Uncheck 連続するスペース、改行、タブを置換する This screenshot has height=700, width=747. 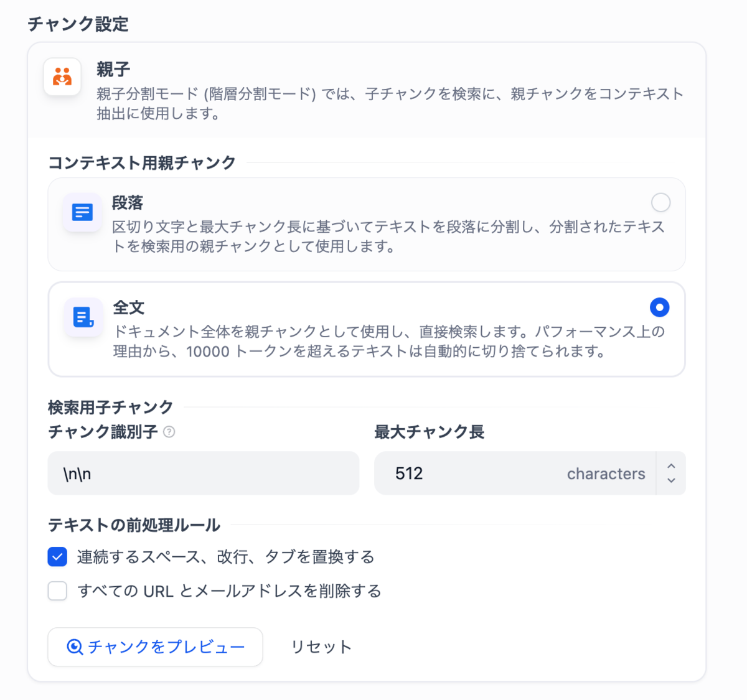(x=57, y=556)
